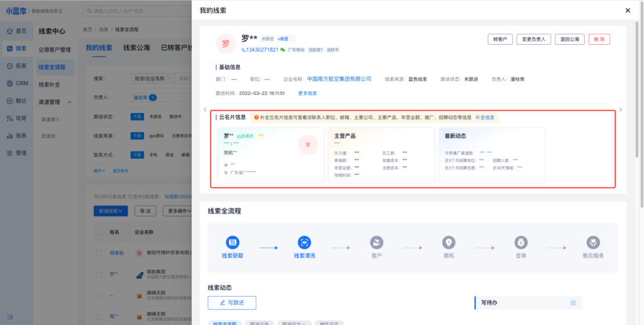Add a tag with +标签
Image resolution: width=644 pixels, height=325 pixels.
(x=284, y=39)
